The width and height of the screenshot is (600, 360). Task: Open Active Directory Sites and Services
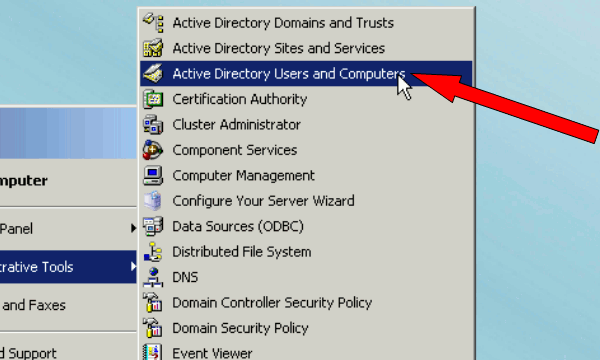click(x=306, y=48)
